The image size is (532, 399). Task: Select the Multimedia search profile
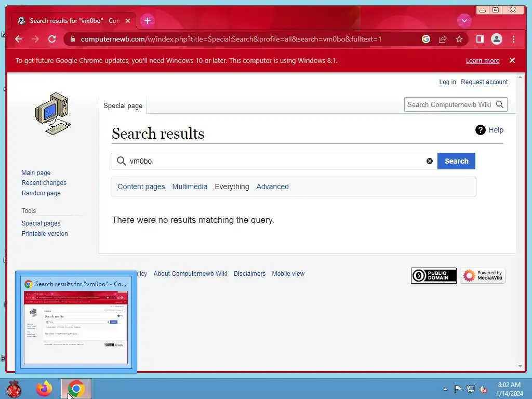[190, 187]
